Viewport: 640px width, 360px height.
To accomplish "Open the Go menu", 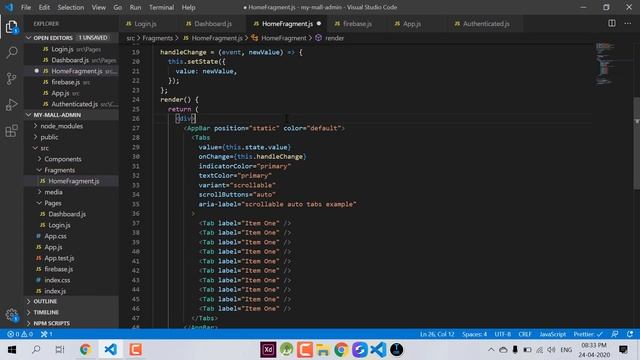I will click(118, 7).
